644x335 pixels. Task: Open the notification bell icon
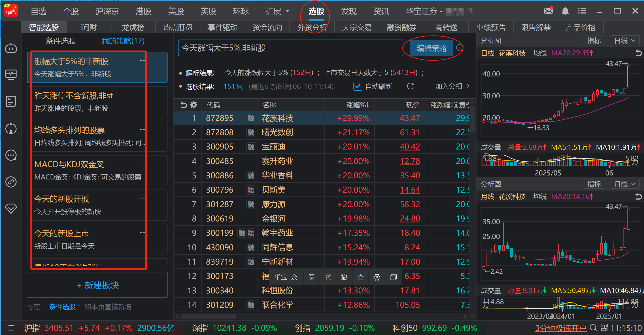click(565, 11)
